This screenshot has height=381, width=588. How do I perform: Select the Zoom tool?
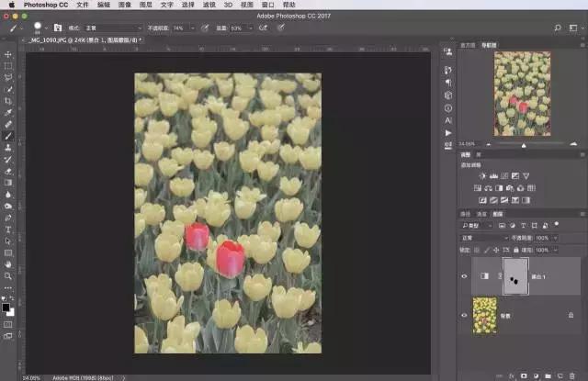[8, 276]
